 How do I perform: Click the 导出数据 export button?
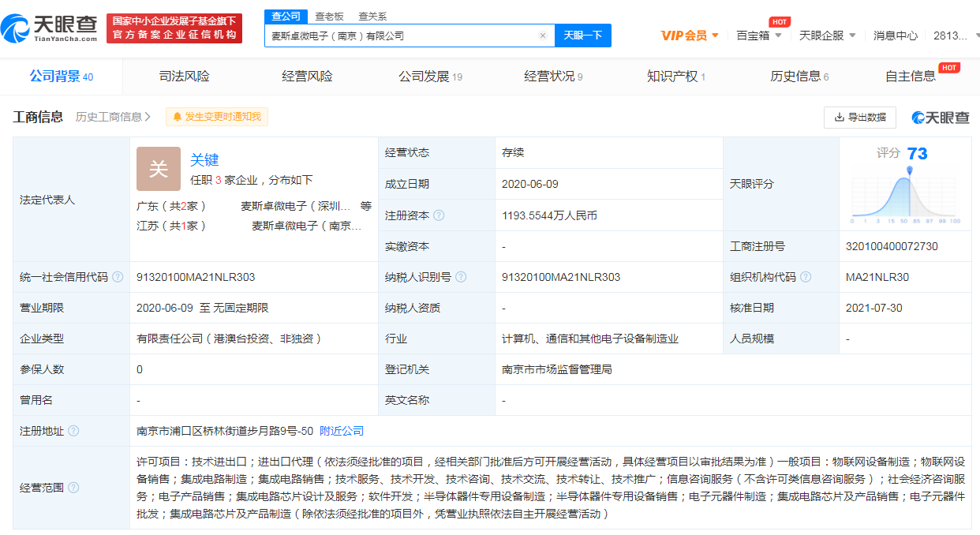[859, 118]
